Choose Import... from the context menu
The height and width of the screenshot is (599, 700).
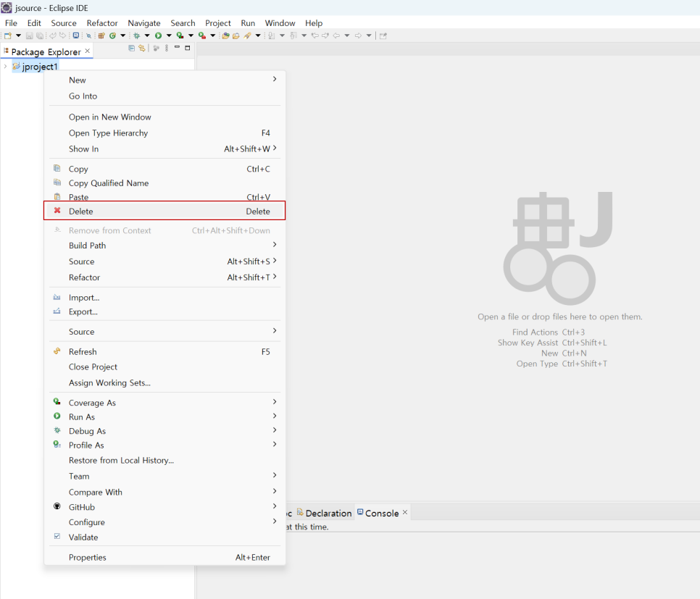click(165, 297)
